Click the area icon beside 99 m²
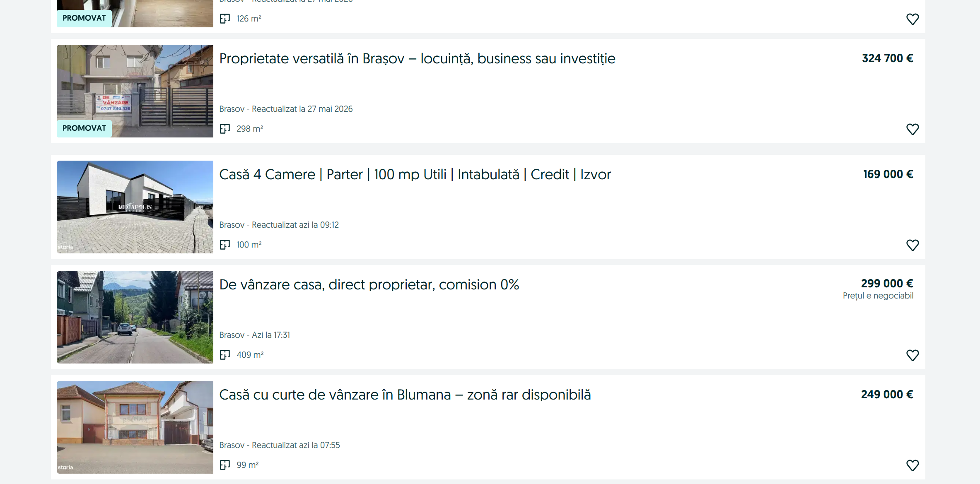Viewport: 980px width, 484px height. pos(225,465)
